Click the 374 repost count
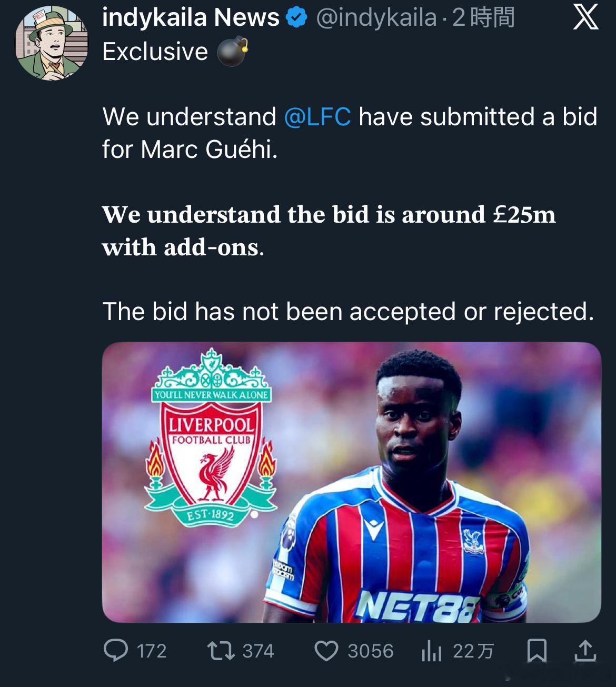The height and width of the screenshot is (687, 616). pyautogui.click(x=258, y=651)
